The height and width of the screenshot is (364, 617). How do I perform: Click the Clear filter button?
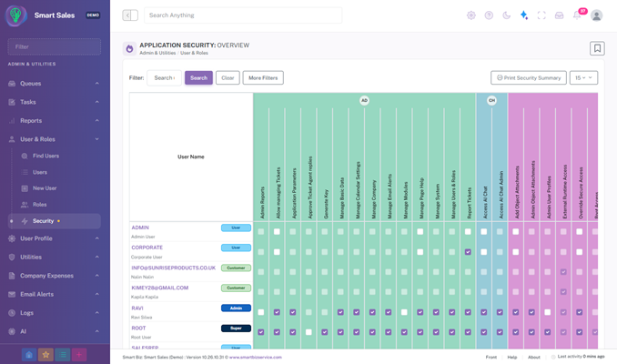228,78
